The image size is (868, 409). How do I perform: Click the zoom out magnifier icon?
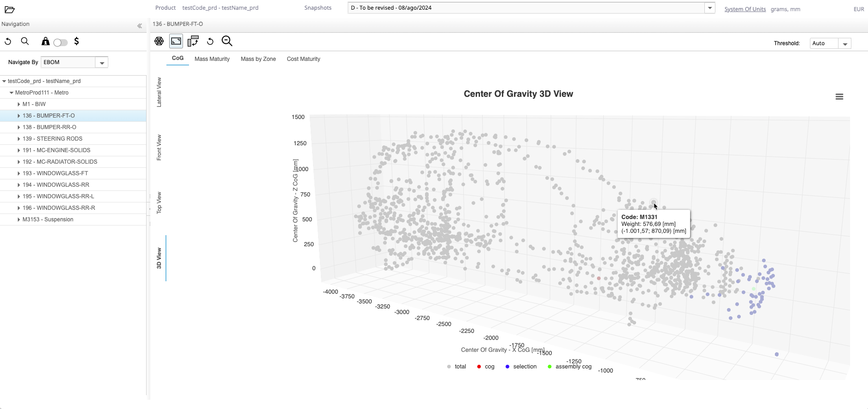pyautogui.click(x=227, y=41)
